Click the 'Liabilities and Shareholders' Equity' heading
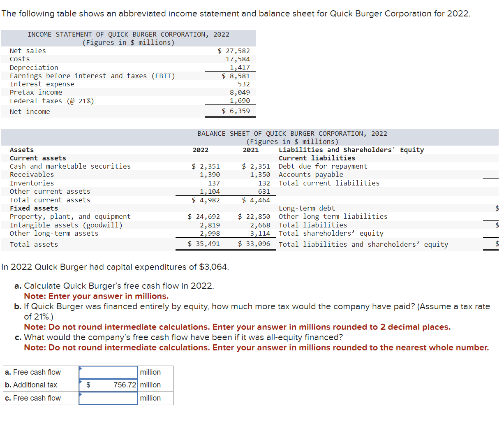 tap(351, 150)
